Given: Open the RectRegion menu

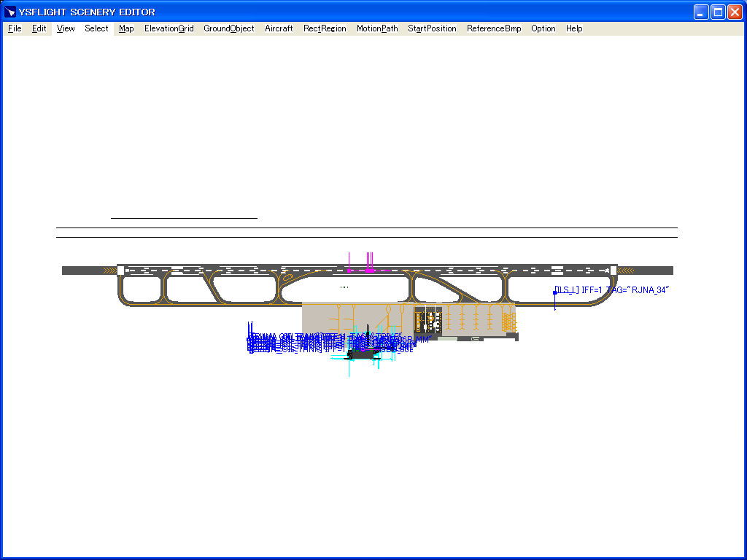Looking at the screenshot, I should click(325, 28).
